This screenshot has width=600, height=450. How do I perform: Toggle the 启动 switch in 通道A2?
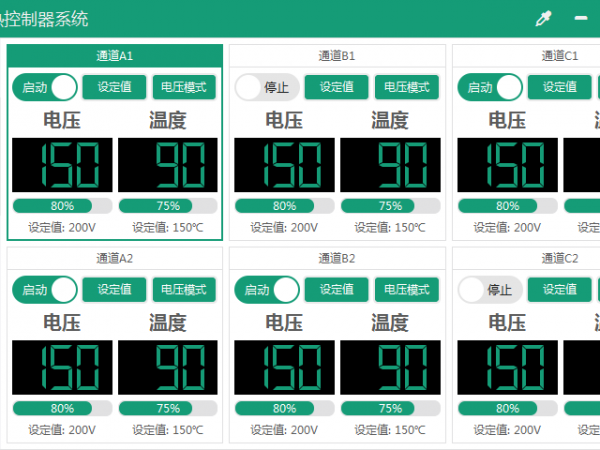pos(45,290)
